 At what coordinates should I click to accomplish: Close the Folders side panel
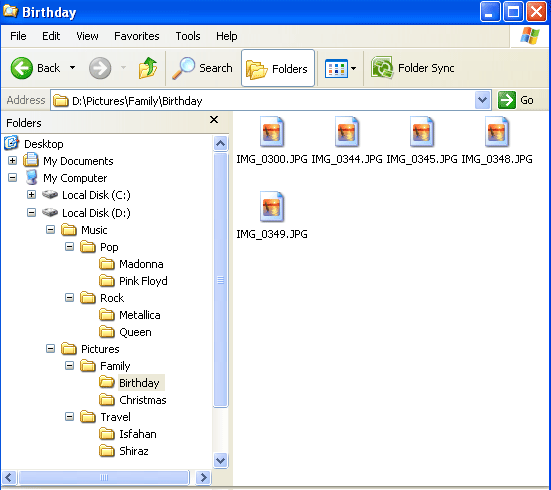214,120
